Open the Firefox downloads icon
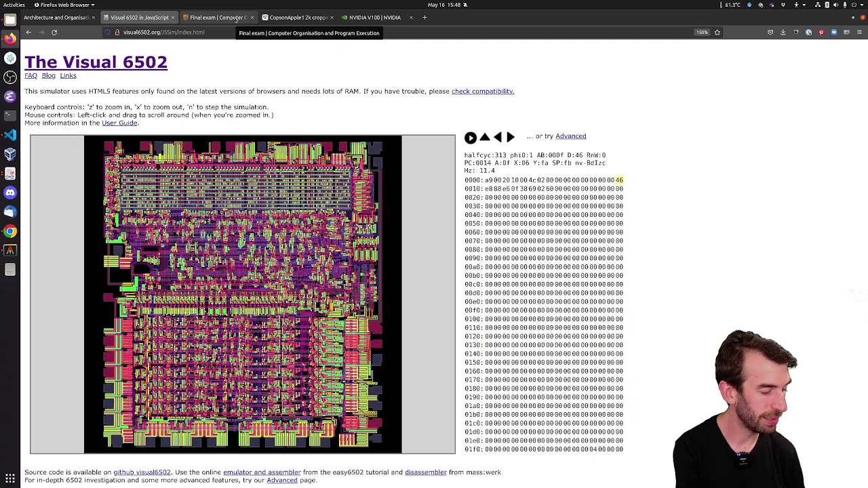Image resolution: width=868 pixels, height=488 pixels. pyautogui.click(x=783, y=32)
